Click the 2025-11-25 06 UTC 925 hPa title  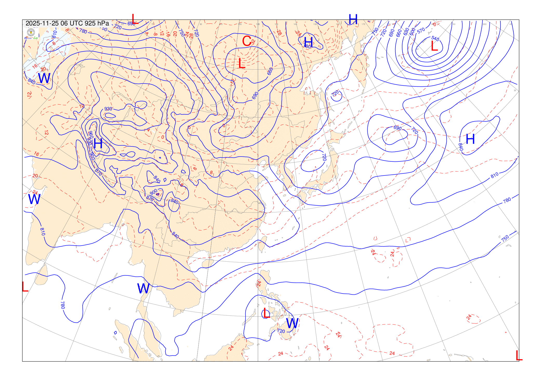tap(67, 23)
